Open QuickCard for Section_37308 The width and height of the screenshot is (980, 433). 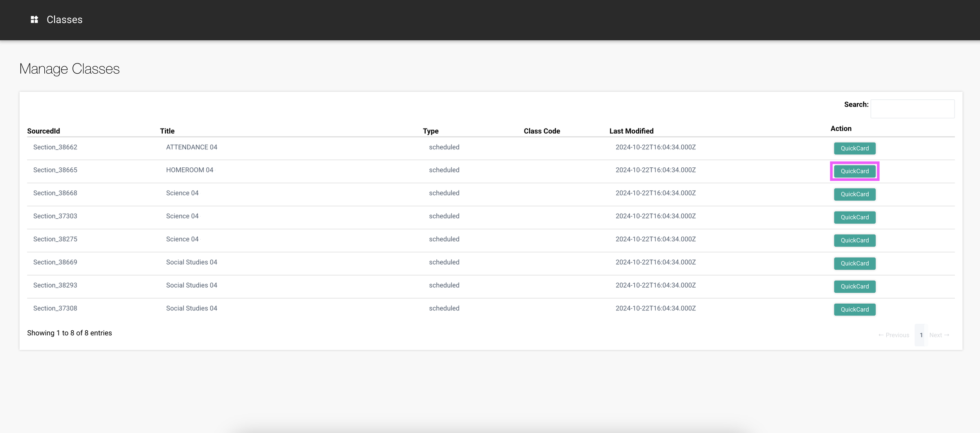click(x=854, y=310)
